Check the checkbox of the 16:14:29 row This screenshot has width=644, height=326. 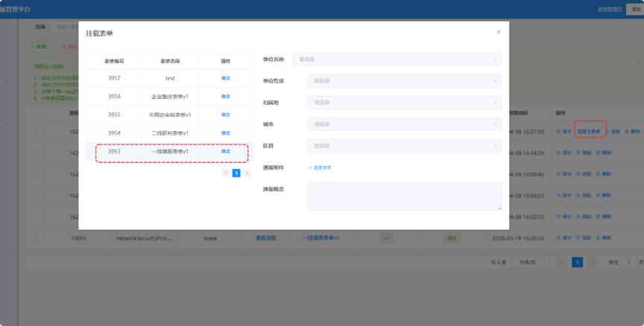(34, 153)
